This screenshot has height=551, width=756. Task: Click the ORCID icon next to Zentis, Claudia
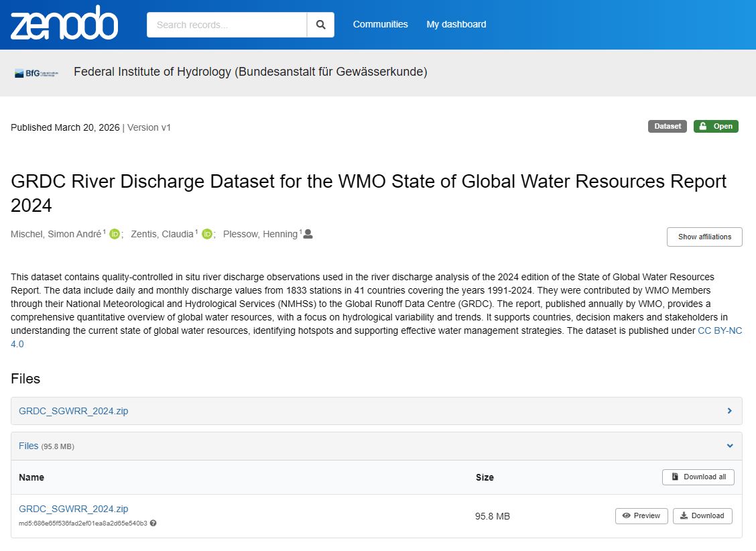[207, 233]
